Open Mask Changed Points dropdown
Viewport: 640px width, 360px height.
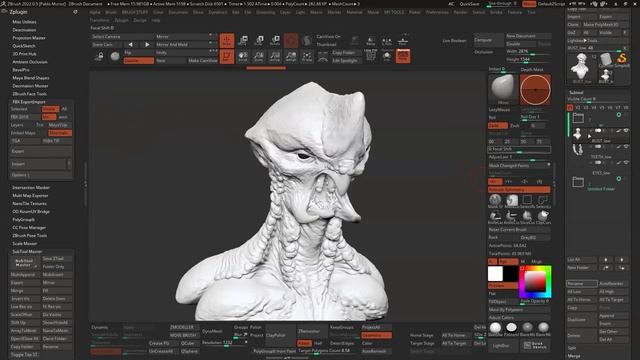(519, 165)
